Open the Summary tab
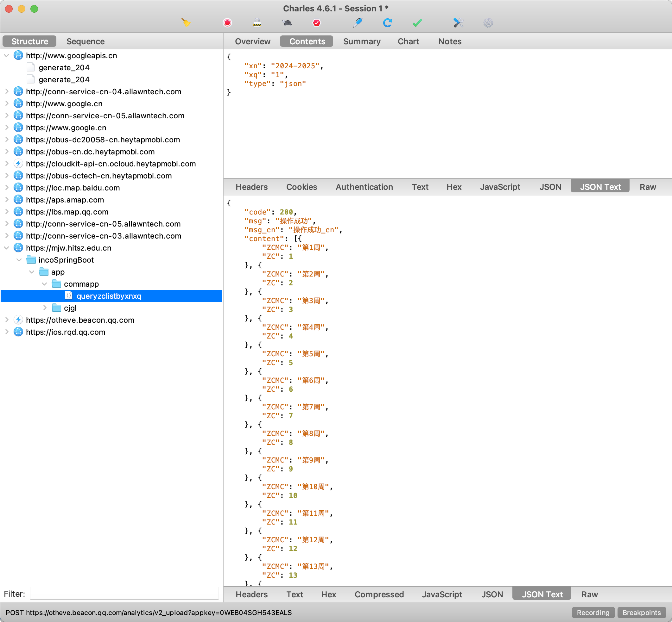 point(362,41)
